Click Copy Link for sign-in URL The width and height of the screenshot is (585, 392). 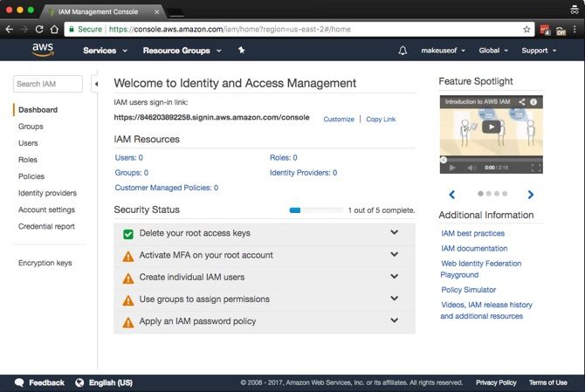381,119
